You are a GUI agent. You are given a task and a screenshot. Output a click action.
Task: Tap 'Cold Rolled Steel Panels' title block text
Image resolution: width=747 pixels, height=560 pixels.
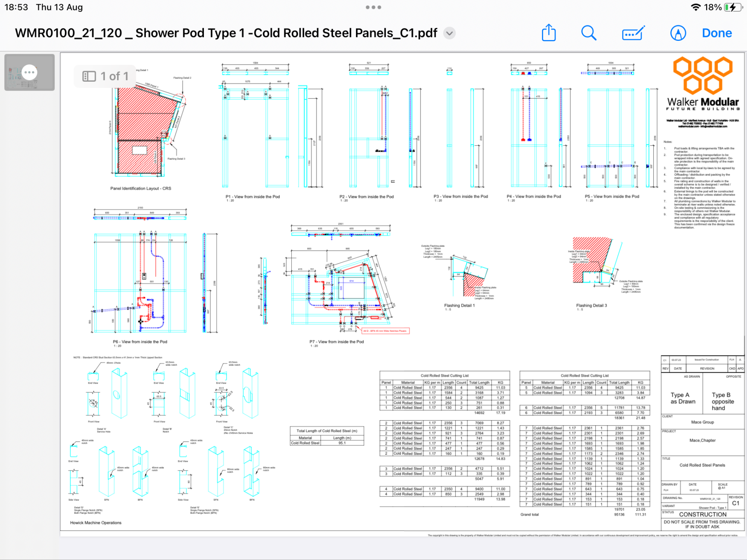click(x=702, y=465)
